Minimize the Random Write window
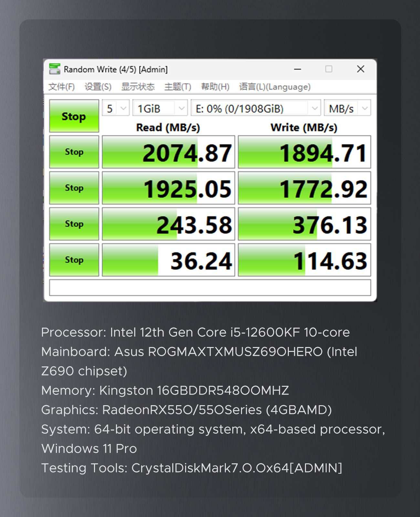Viewport: 420px width, 517px height. point(298,69)
